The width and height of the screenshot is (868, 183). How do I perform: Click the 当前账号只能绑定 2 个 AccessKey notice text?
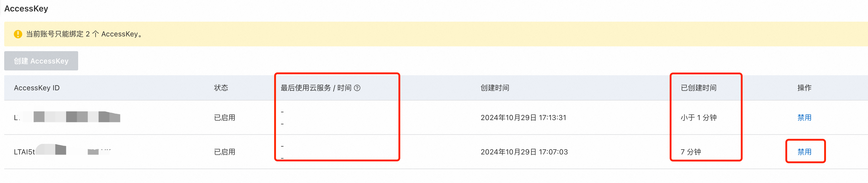[84, 34]
